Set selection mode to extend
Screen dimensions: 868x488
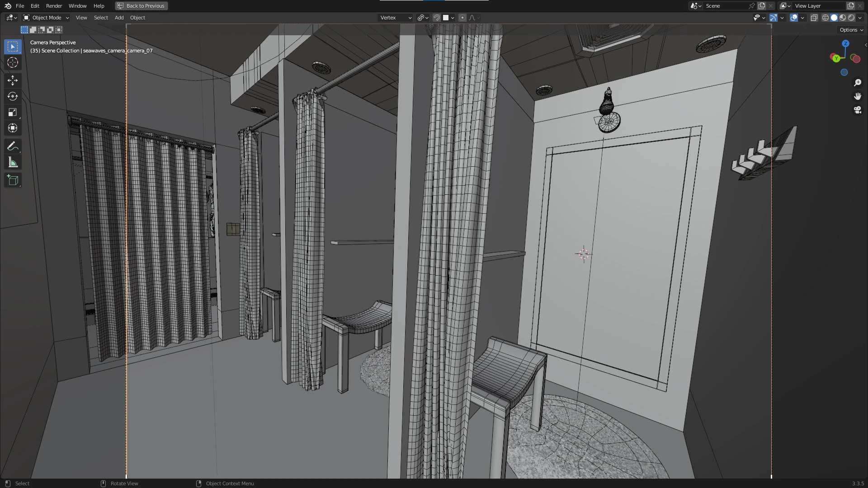tap(33, 30)
